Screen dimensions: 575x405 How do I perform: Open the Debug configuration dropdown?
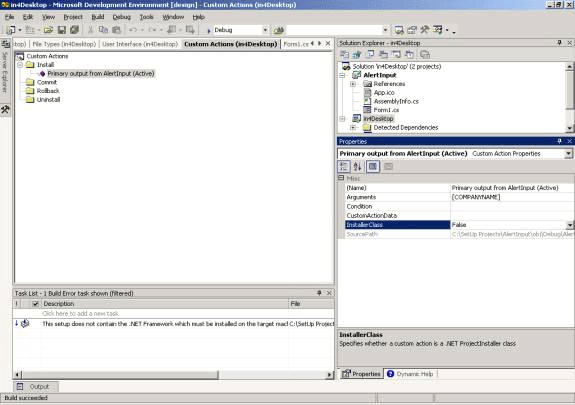(x=265, y=30)
